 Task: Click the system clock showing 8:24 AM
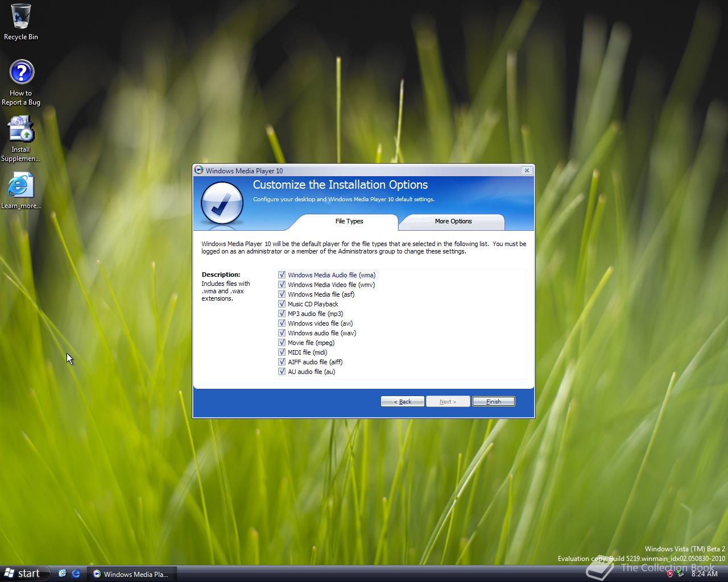coord(704,574)
